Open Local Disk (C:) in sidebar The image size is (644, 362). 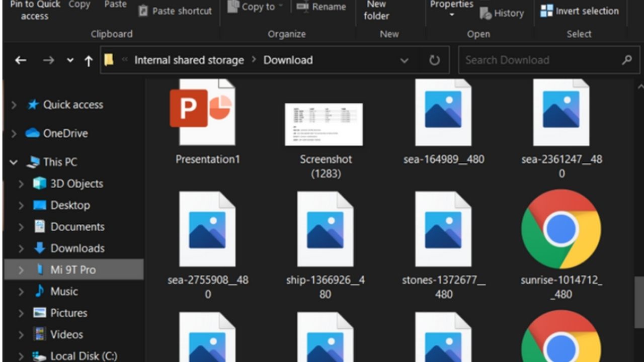coord(75,356)
